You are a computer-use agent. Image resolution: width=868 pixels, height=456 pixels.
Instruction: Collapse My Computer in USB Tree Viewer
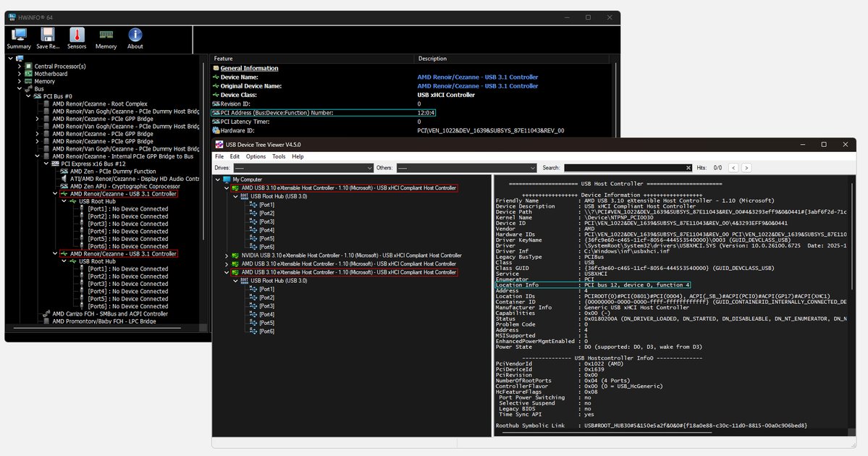pyautogui.click(x=218, y=180)
